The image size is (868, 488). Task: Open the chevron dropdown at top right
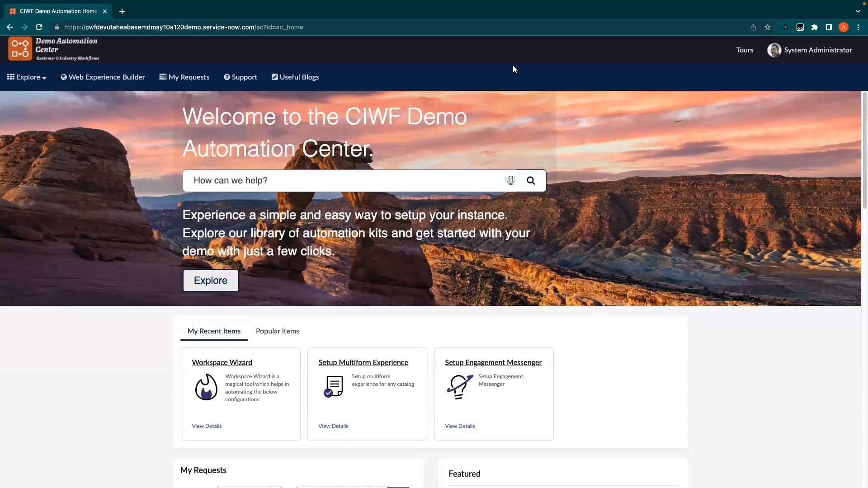(858, 11)
